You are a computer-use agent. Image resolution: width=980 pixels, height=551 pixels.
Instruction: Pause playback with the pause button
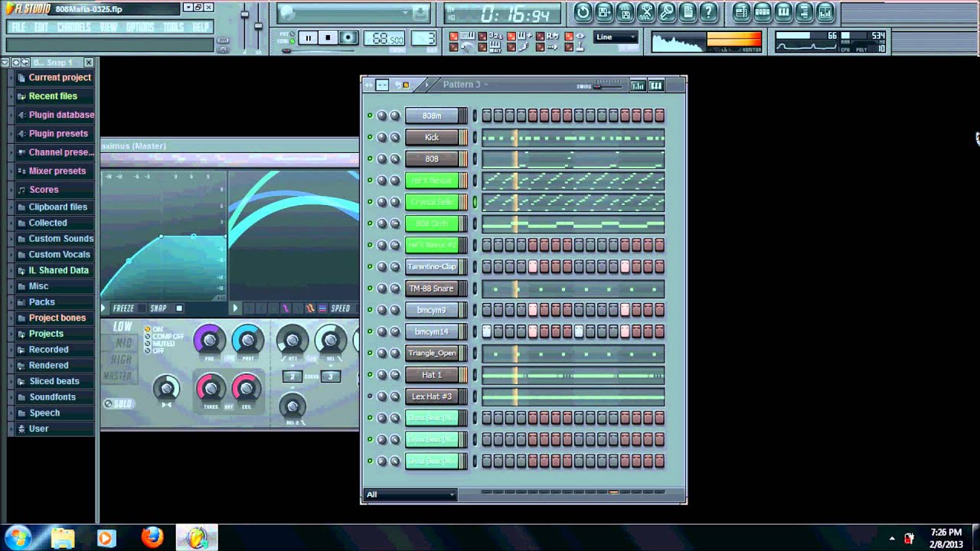(x=309, y=37)
